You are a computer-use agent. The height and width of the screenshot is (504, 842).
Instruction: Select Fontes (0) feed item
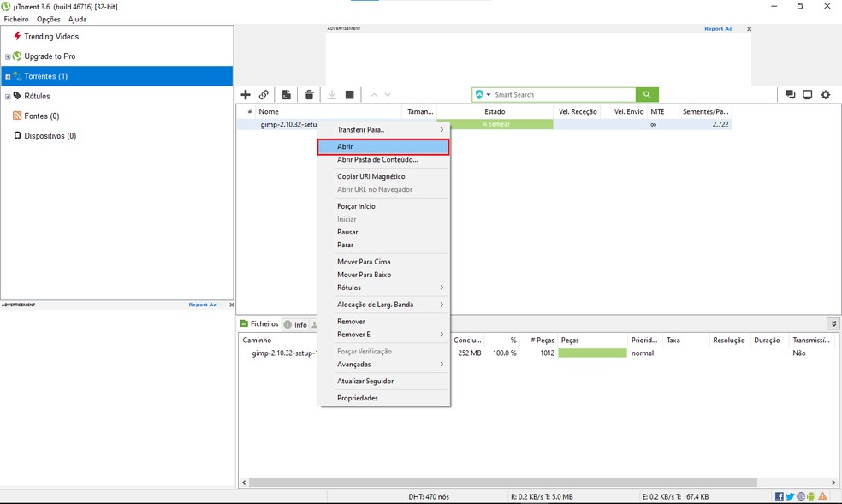(x=41, y=116)
